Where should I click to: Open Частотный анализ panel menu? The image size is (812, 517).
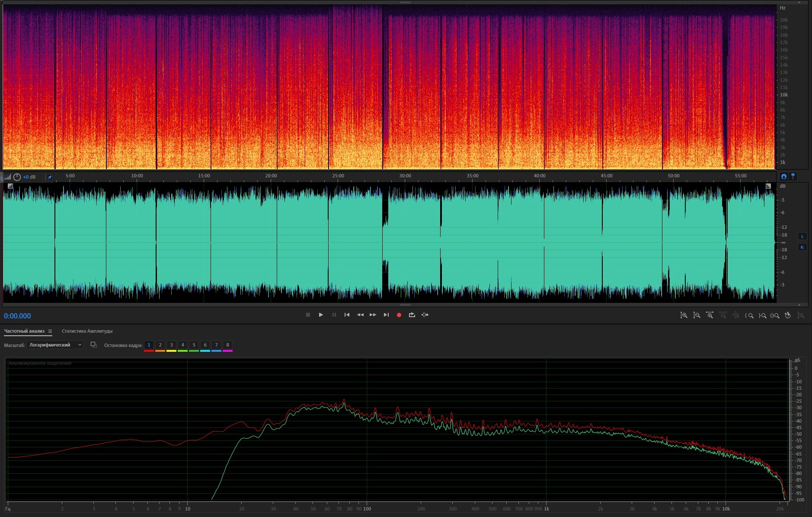pyautogui.click(x=50, y=331)
